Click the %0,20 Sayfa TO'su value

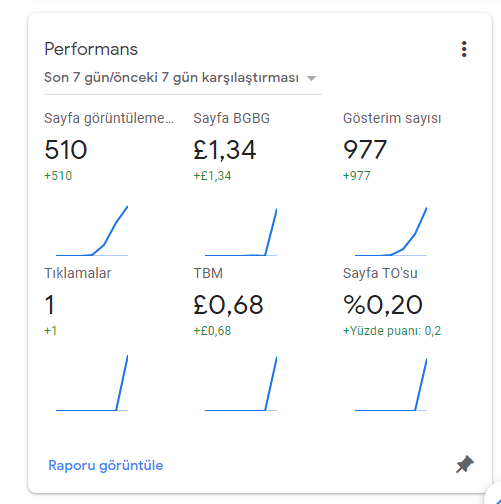pyautogui.click(x=383, y=305)
